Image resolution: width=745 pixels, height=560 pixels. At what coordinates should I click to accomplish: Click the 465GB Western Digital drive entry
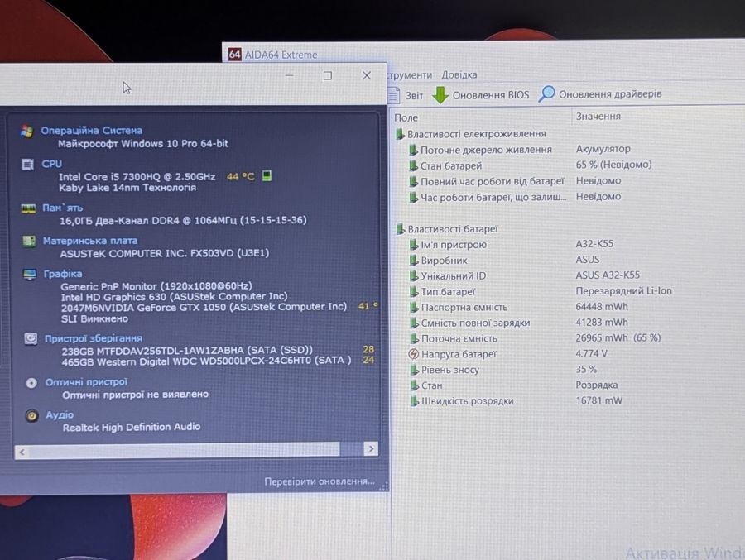(x=206, y=361)
